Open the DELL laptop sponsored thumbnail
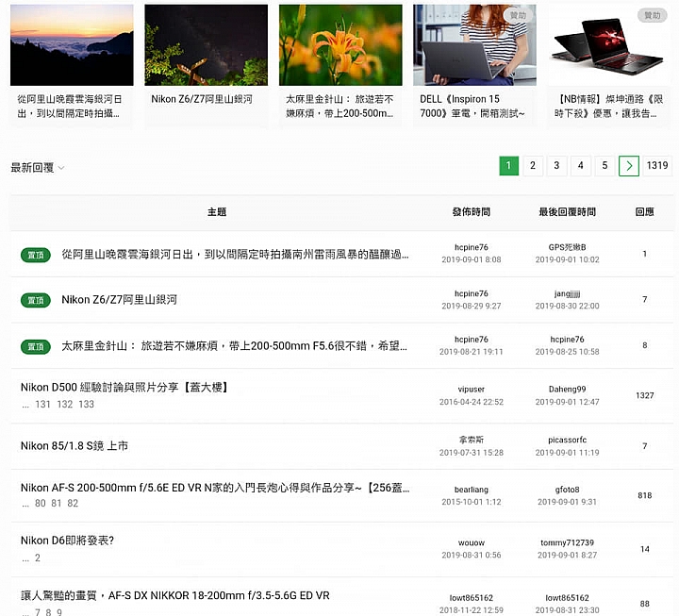Image resolution: width=679 pixels, height=616 pixels. pyautogui.click(x=474, y=45)
